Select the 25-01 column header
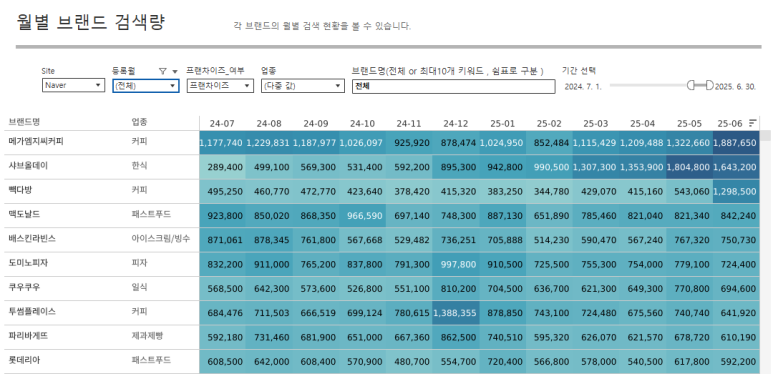This screenshot has width=773, height=374. [x=502, y=123]
